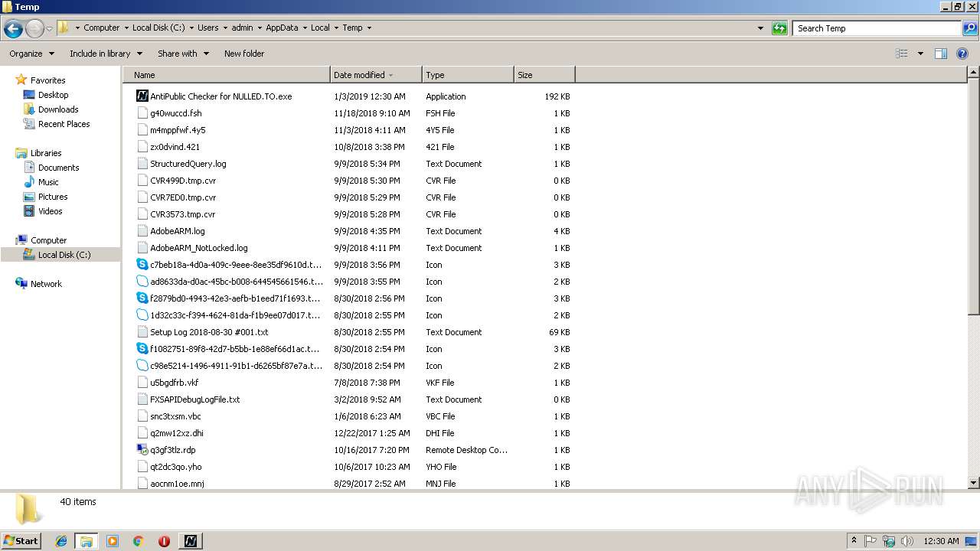Open Windows Media Player from taskbar
This screenshot has width=980, height=551.
pos(113,541)
